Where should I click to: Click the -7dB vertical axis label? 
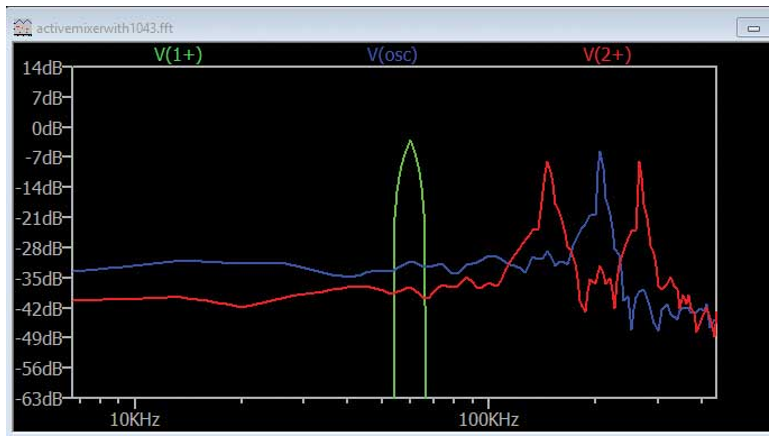pos(46,157)
